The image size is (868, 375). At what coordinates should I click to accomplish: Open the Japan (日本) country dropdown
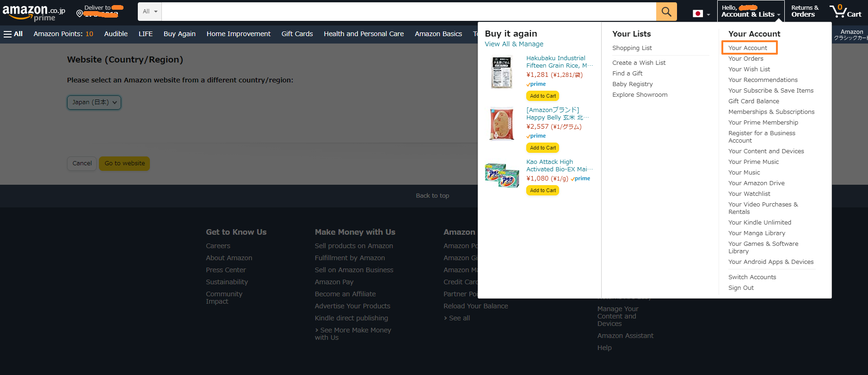[x=94, y=102]
